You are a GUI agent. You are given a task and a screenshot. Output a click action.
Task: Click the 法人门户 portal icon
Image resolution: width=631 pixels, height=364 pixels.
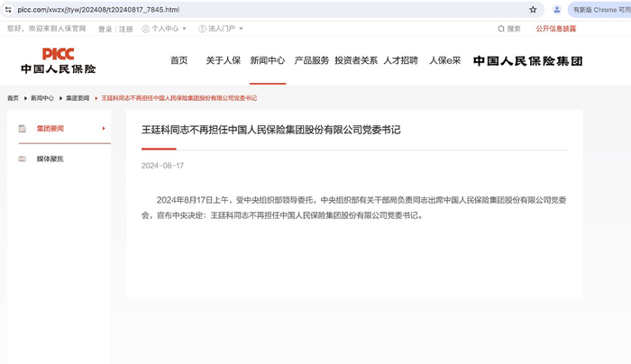pyautogui.click(x=202, y=29)
